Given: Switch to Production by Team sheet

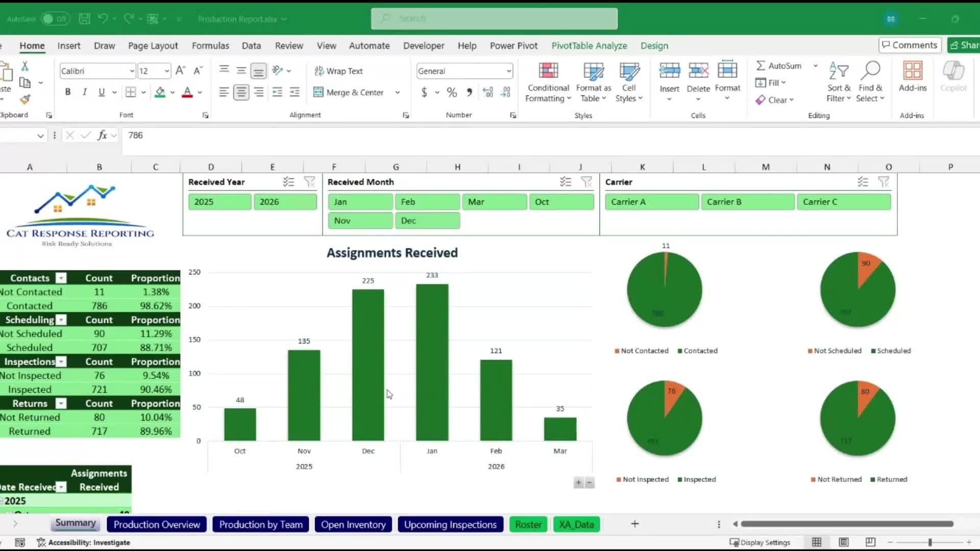Looking at the screenshot, I should (x=260, y=524).
